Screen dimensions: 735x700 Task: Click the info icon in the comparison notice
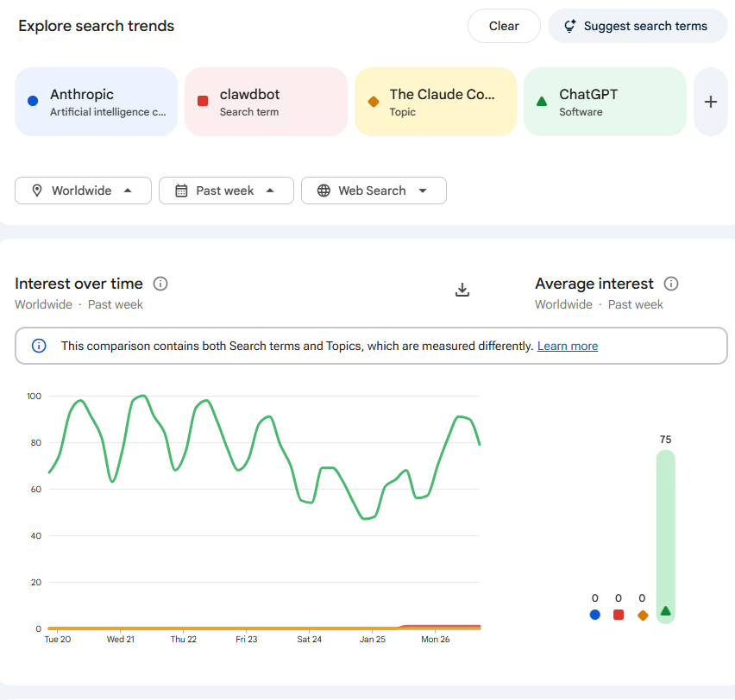pyautogui.click(x=39, y=346)
